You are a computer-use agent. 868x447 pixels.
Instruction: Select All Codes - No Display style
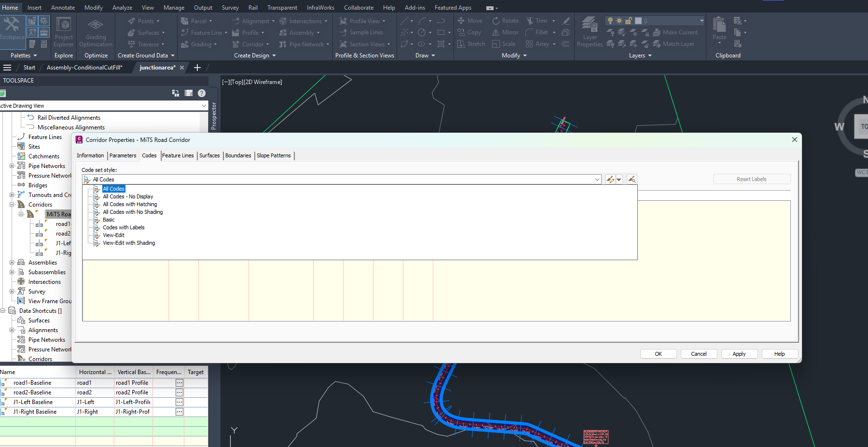click(128, 196)
